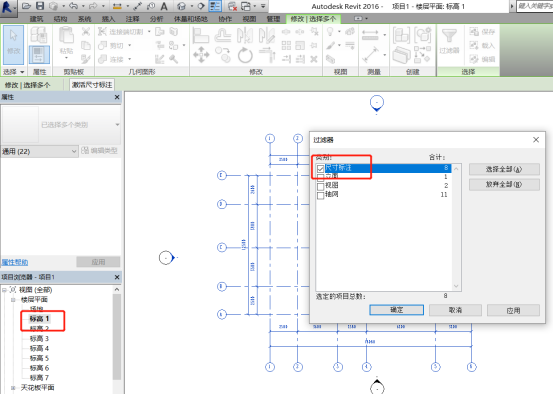Expand the 天花板平面 tree node
The image size is (554, 395).
point(13,388)
